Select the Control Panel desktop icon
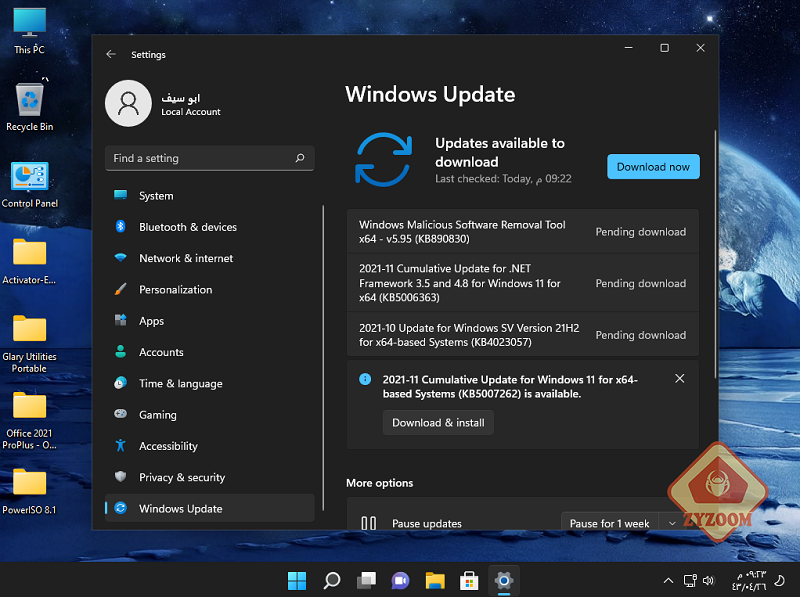The height and width of the screenshot is (597, 800). pyautogui.click(x=30, y=185)
